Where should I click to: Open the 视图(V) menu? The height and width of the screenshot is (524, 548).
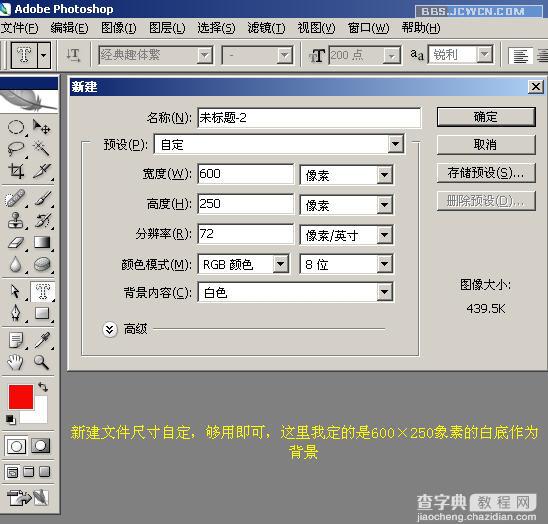pyautogui.click(x=316, y=28)
